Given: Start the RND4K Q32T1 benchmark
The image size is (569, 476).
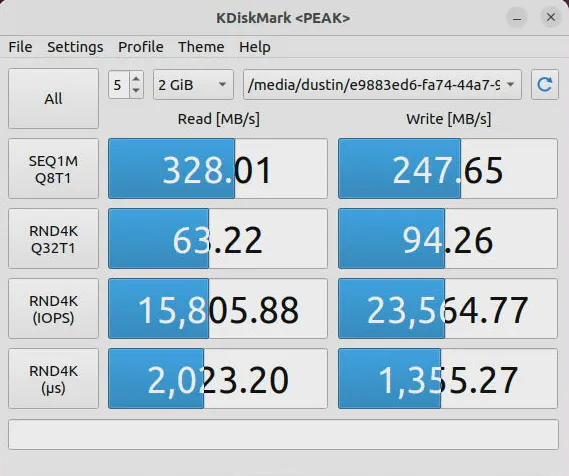Looking at the screenshot, I should (53, 239).
